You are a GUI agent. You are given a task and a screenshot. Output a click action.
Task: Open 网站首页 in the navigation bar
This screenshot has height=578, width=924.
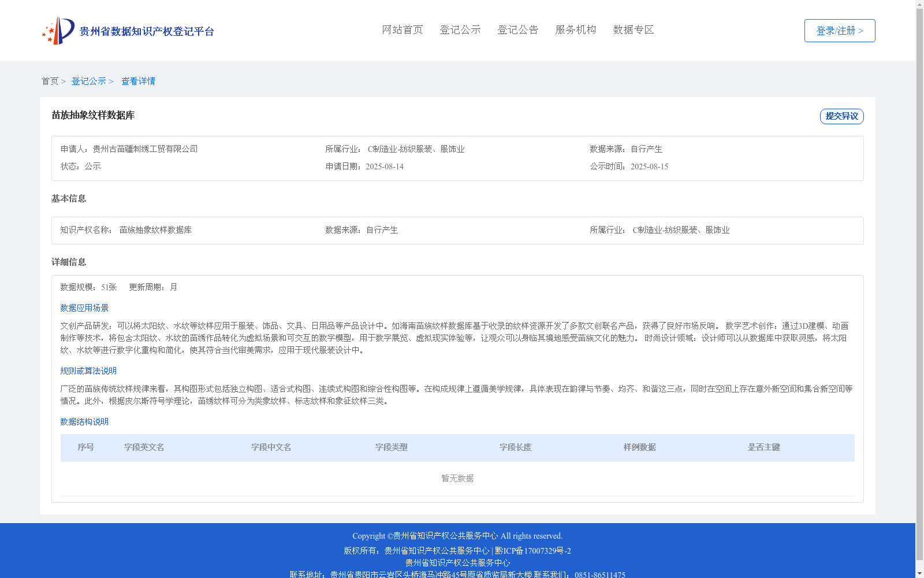tap(402, 29)
